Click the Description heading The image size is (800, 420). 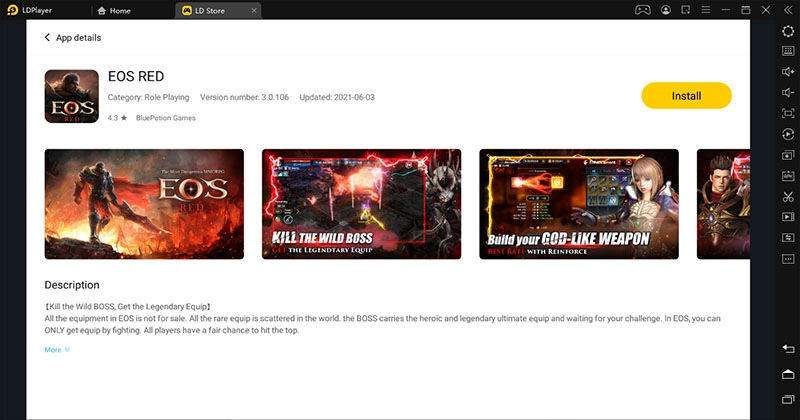point(72,285)
